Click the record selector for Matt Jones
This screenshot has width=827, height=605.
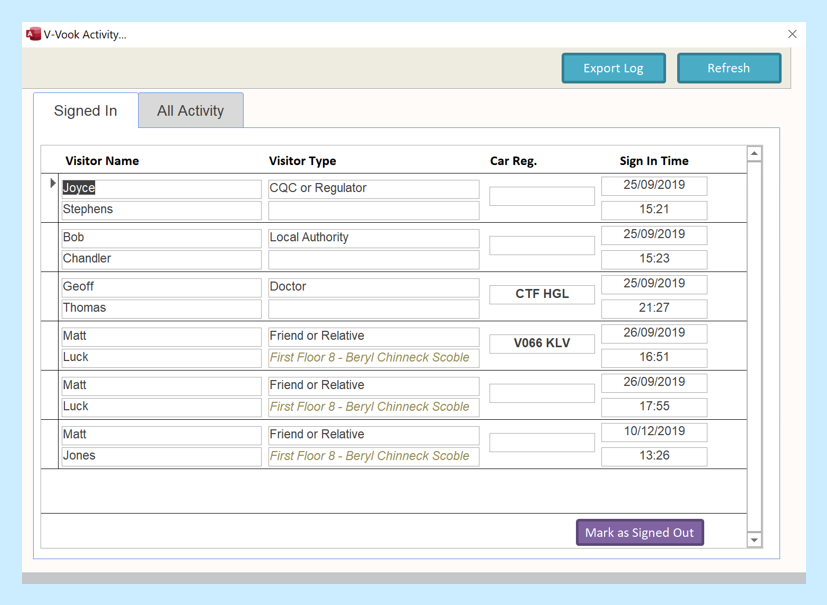pyautogui.click(x=50, y=444)
